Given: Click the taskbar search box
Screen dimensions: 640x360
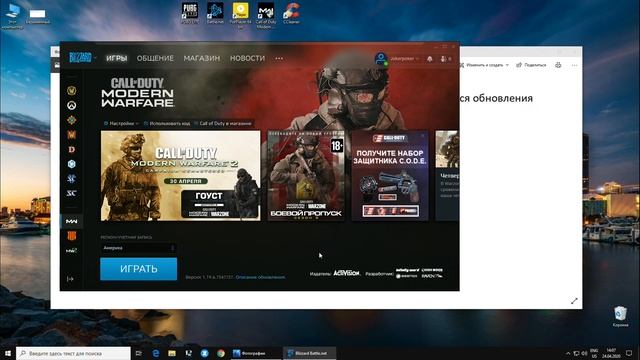Looking at the screenshot, I should pos(74,353).
